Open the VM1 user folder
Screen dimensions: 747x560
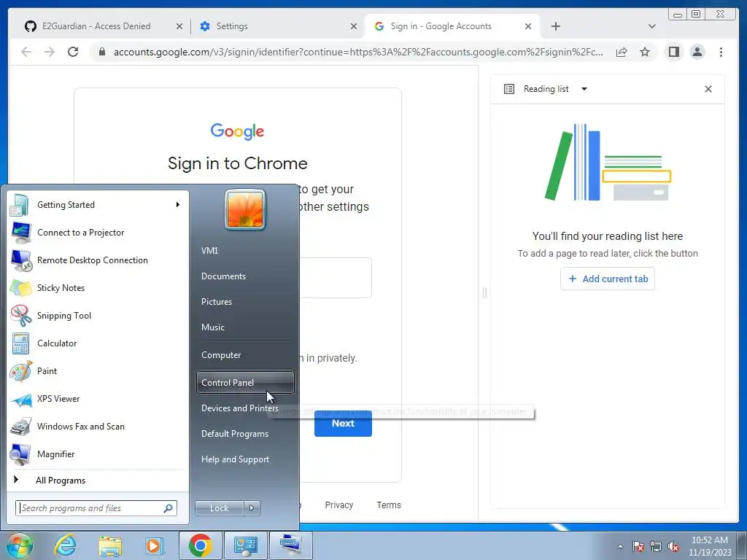coord(245,251)
